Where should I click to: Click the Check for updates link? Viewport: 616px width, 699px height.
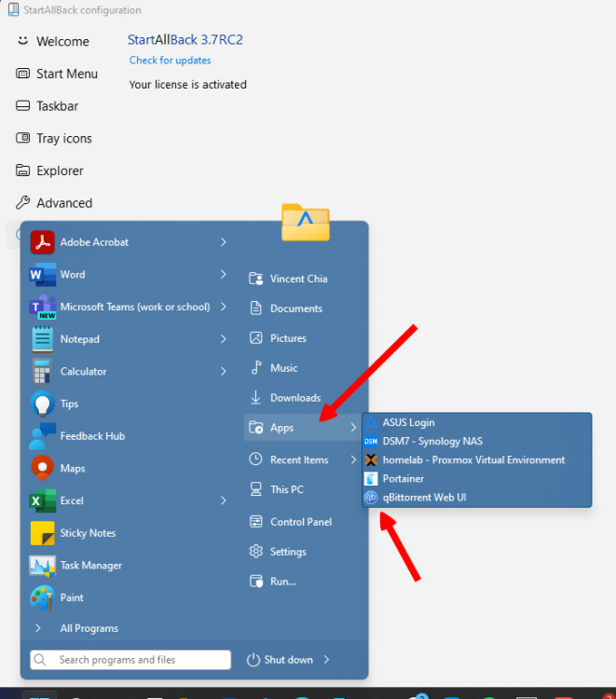(x=170, y=61)
